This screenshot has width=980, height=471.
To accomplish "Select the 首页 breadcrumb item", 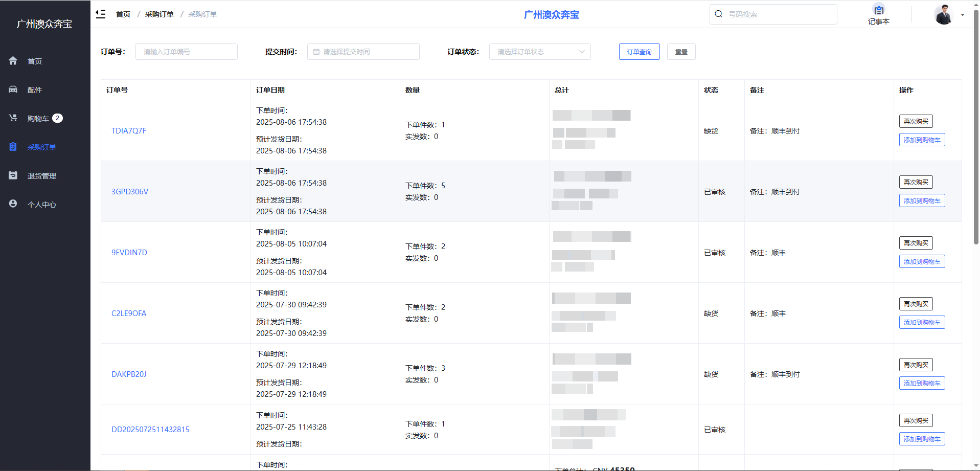I will coord(123,14).
